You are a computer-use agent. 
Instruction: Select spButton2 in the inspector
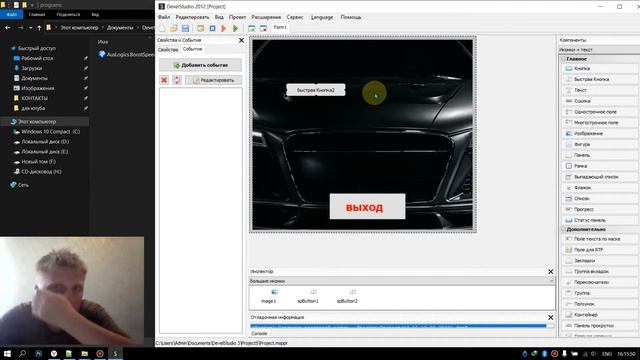click(347, 296)
